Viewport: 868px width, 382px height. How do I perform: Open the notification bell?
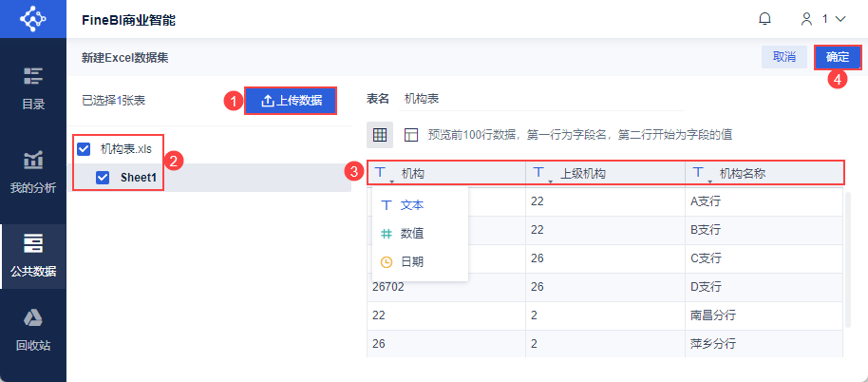click(764, 19)
